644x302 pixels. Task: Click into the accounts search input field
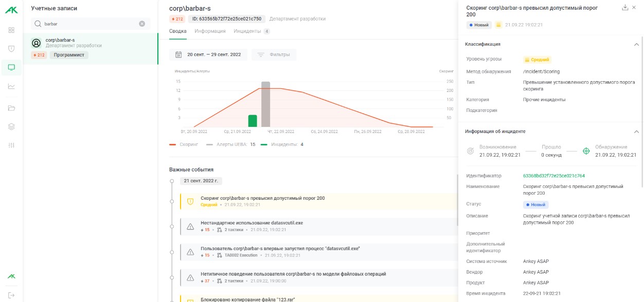[x=87, y=24]
